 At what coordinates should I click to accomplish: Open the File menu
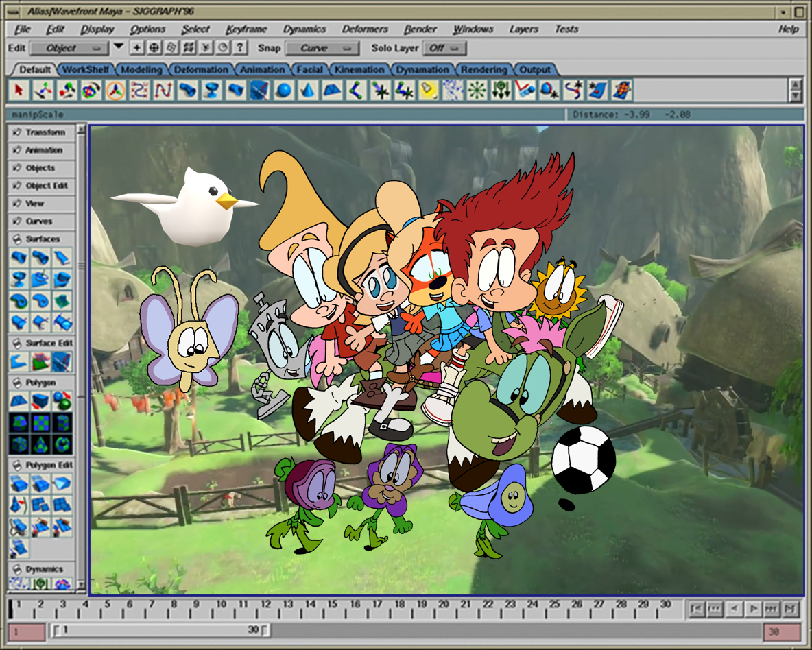click(22, 29)
